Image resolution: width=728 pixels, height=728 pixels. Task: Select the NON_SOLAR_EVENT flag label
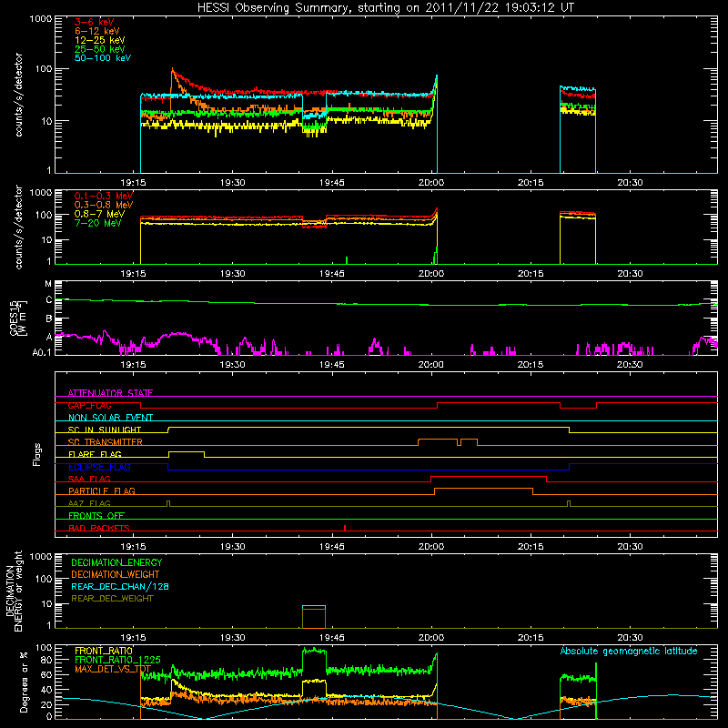110,418
